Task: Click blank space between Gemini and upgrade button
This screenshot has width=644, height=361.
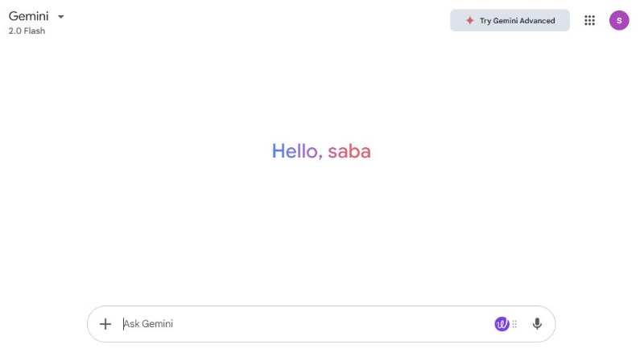Action: click(x=258, y=21)
